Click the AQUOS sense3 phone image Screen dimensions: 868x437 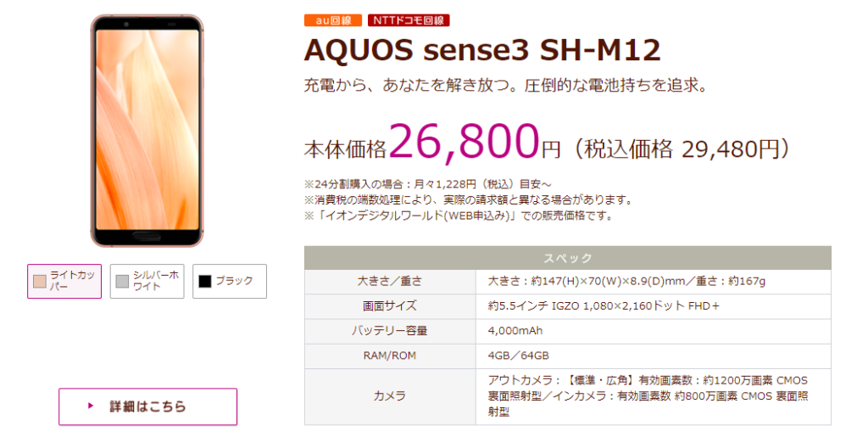click(147, 131)
